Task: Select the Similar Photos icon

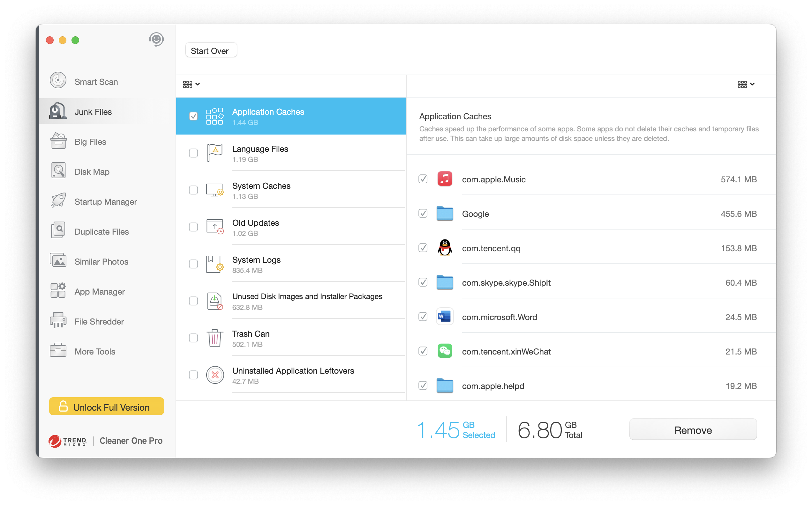Action: 58,261
